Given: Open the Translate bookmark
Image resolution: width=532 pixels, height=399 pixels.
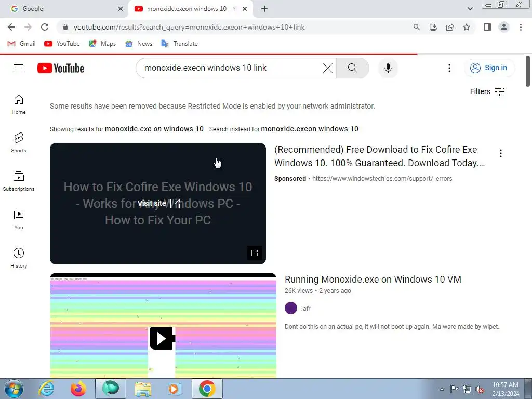Looking at the screenshot, I should (x=179, y=44).
